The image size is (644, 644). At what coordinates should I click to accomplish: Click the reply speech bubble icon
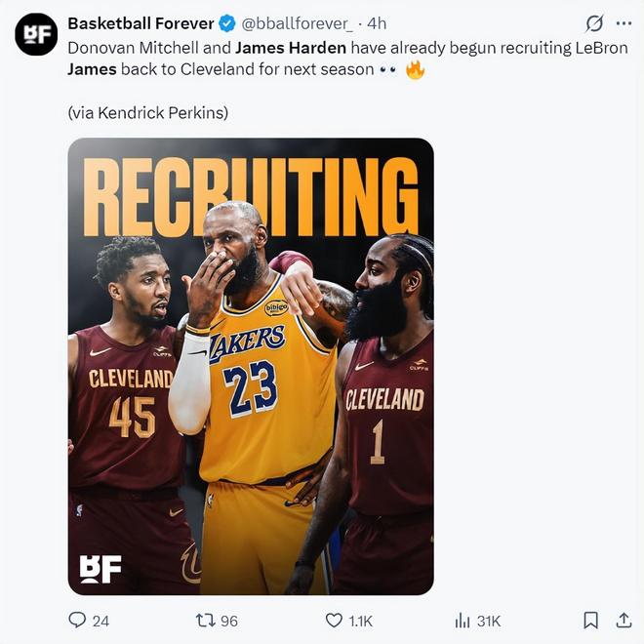point(77,620)
